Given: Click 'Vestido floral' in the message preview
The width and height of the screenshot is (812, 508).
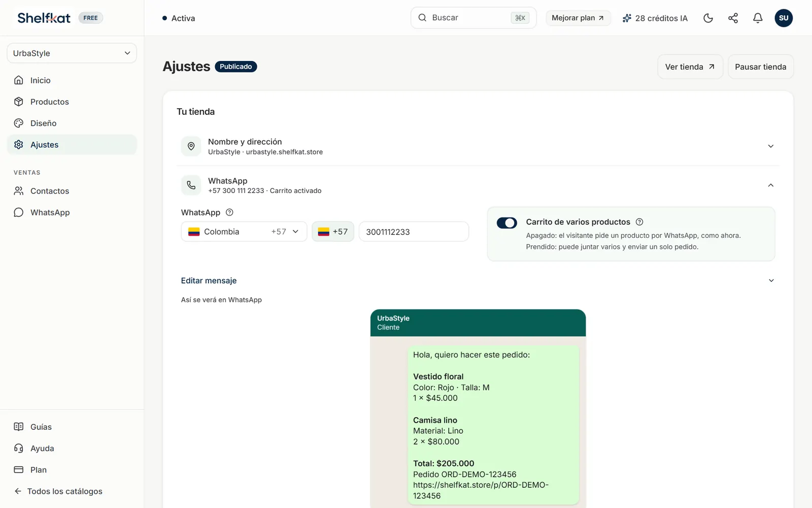Looking at the screenshot, I should tap(438, 376).
